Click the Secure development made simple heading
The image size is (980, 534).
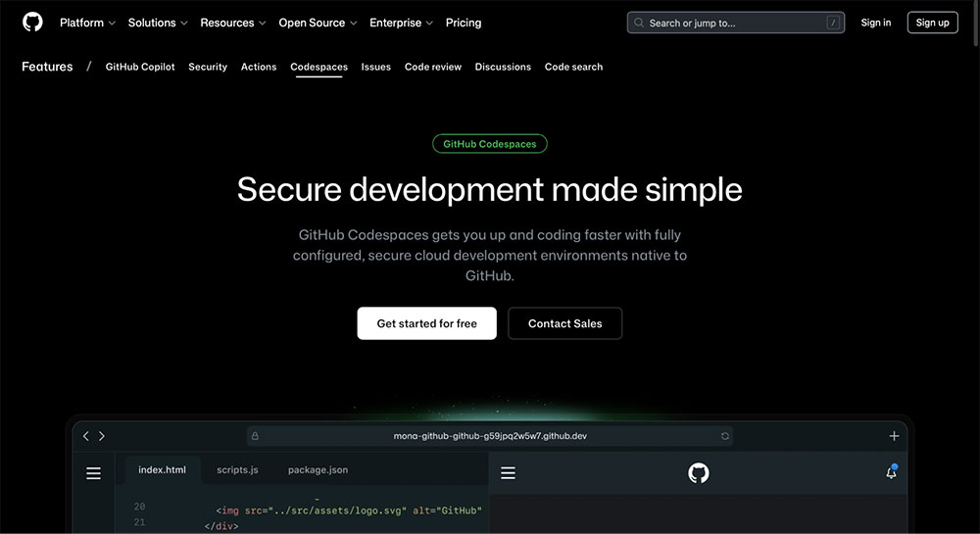489,189
